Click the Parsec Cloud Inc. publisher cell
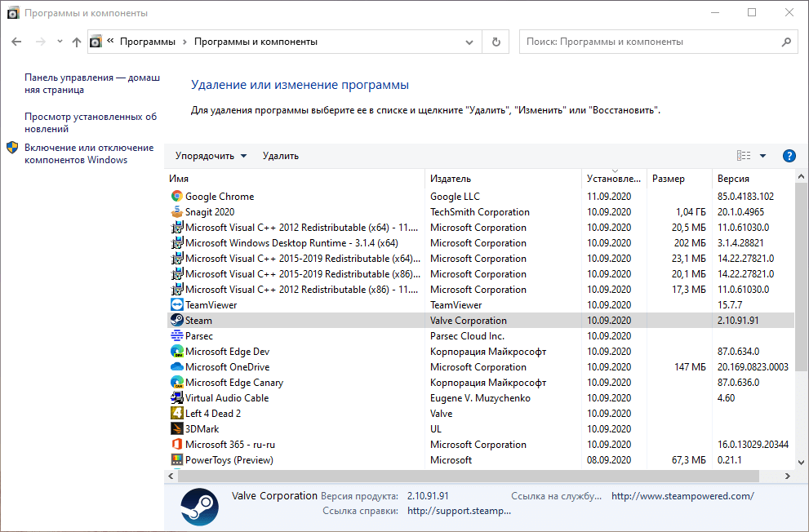 point(468,335)
